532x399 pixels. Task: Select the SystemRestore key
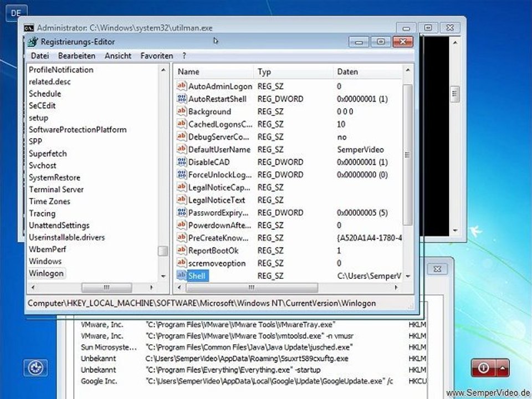(55, 177)
